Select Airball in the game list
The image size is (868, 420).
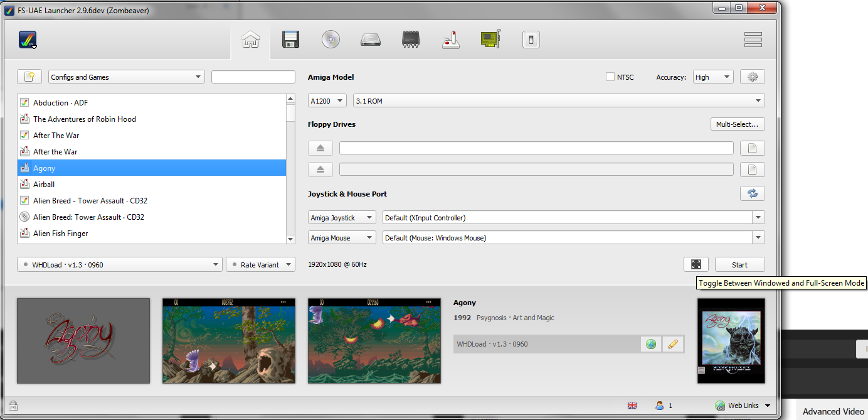point(152,184)
